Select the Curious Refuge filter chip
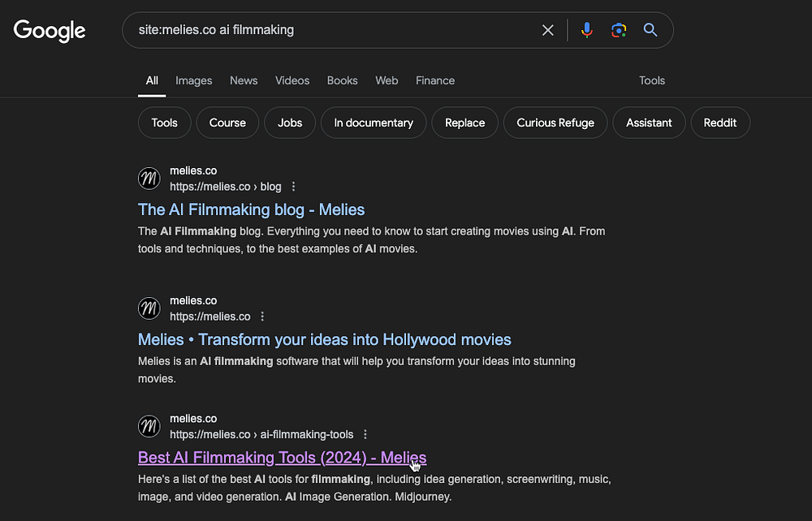Viewport: 812px width, 521px height. [x=555, y=123]
